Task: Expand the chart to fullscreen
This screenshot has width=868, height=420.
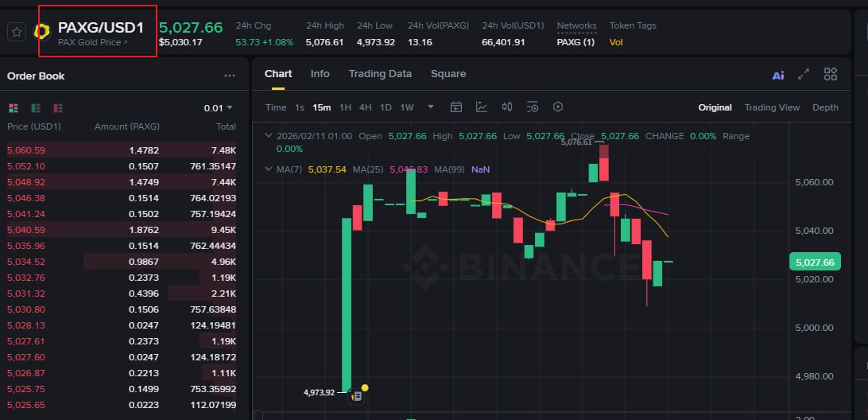Action: 804,74
